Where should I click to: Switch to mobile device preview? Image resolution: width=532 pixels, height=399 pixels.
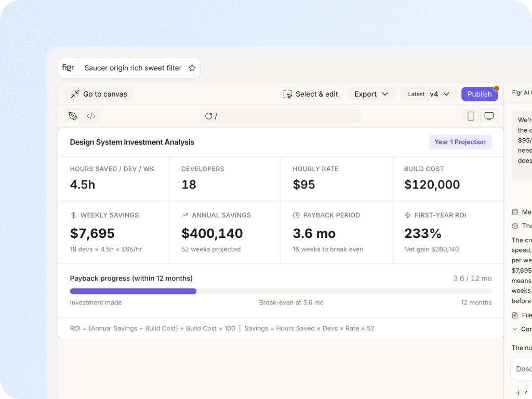click(471, 116)
